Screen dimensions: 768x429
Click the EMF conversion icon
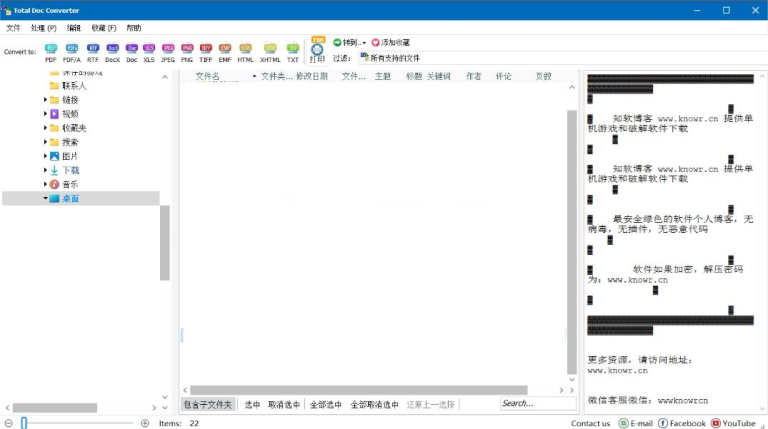pos(225,52)
